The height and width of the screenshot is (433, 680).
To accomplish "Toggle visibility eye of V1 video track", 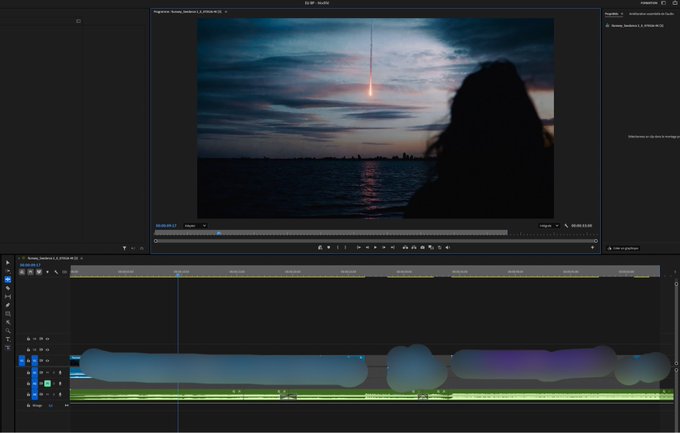I will click(47, 361).
